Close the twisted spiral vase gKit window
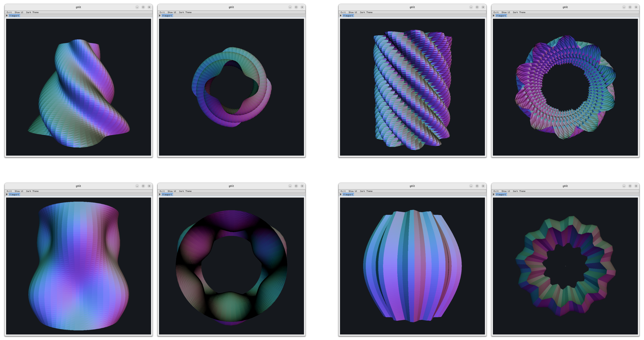Viewport: 644px width, 340px height. point(149,7)
